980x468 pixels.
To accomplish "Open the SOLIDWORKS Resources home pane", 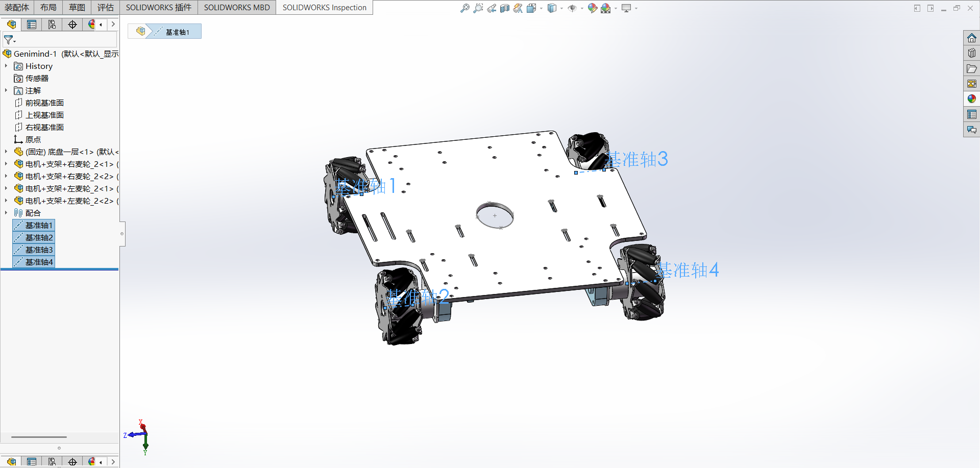I will (971, 38).
